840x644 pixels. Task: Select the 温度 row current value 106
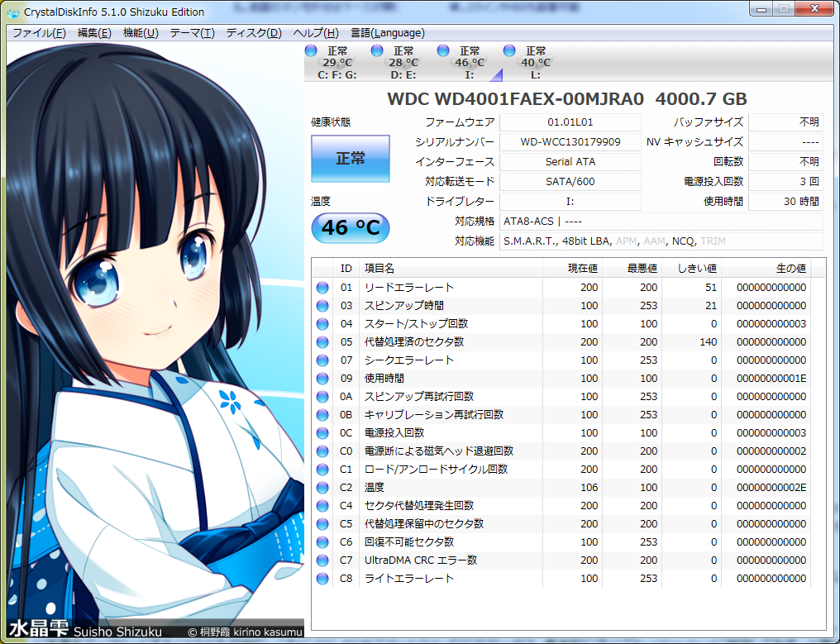point(589,488)
